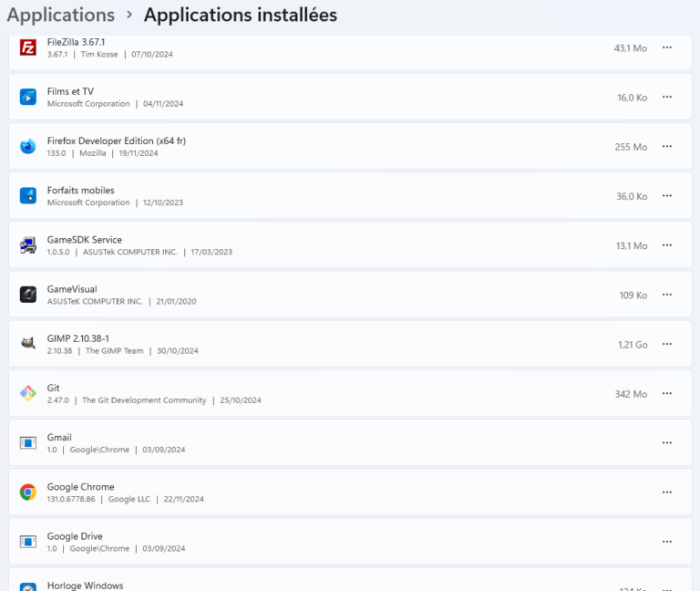
Task: Click the GIMP mascot icon
Action: (28, 344)
